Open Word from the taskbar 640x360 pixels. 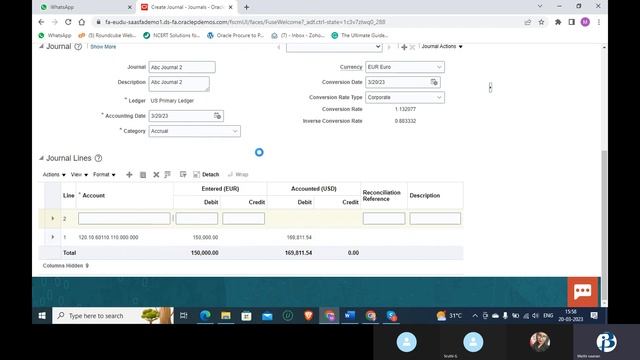click(349, 316)
